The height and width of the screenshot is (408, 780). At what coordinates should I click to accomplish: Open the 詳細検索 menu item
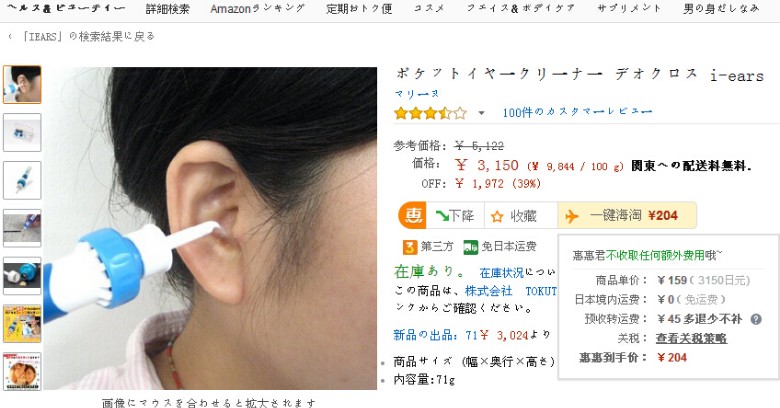pyautogui.click(x=168, y=8)
